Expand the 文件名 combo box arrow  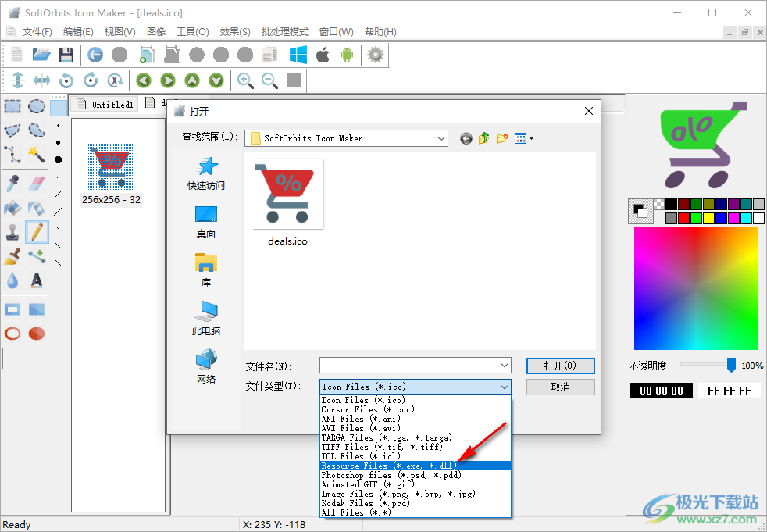[505, 366]
